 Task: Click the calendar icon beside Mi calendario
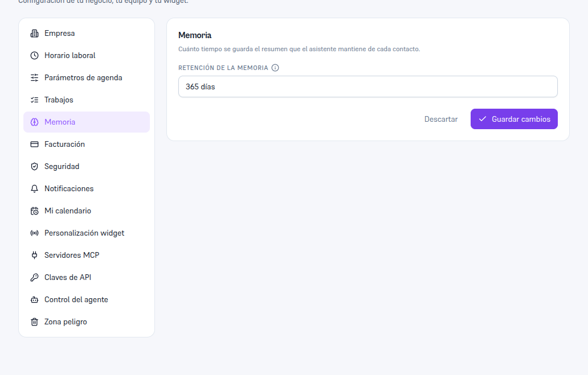tap(35, 211)
